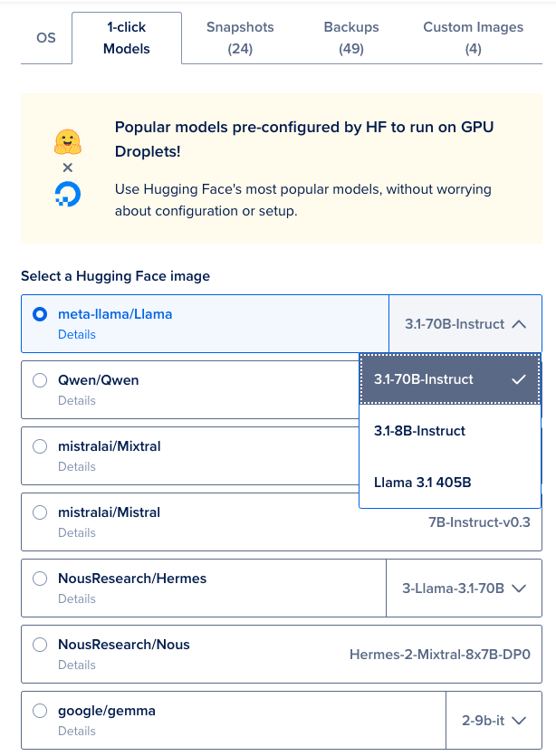Select the NousResearch/Nous radio button
The height and width of the screenshot is (756, 556).
40,646
